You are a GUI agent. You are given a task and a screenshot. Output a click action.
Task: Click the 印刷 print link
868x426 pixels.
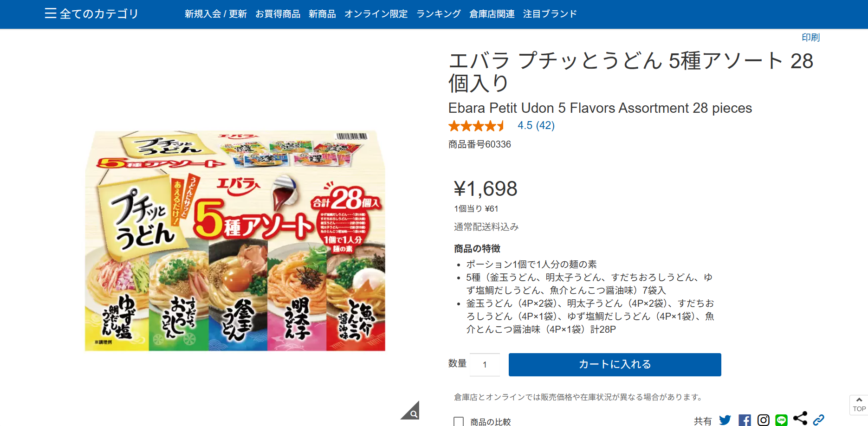tap(810, 38)
